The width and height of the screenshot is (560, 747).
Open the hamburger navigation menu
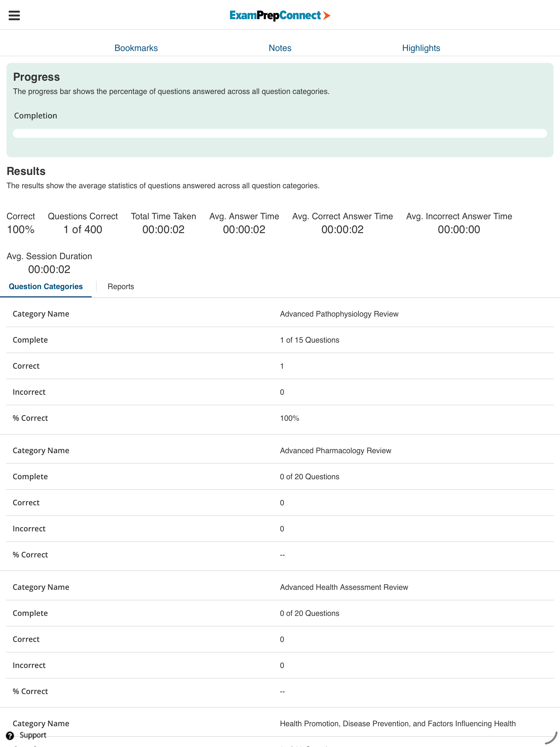14,15
